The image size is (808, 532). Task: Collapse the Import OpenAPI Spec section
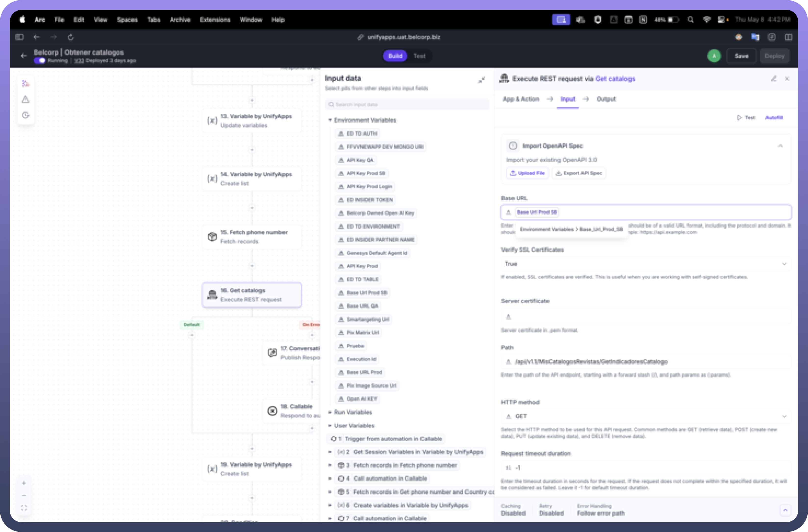(780, 146)
